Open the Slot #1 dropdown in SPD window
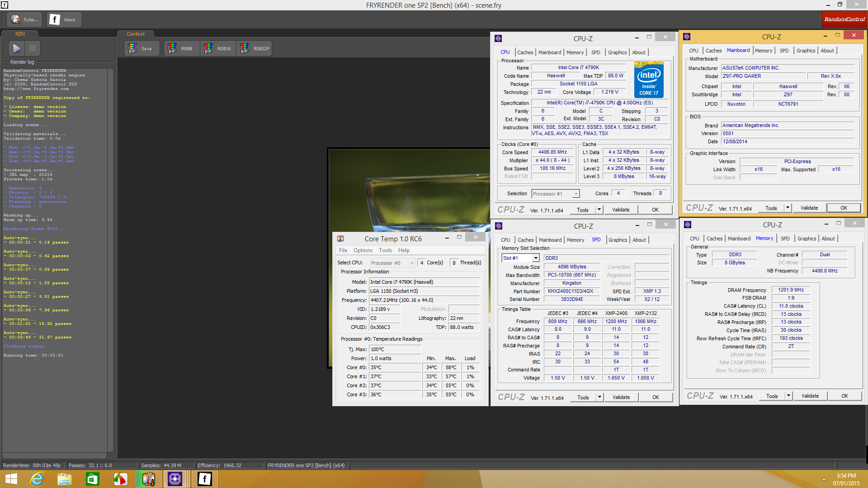Viewport: 868px width, 488px height. pyautogui.click(x=520, y=258)
